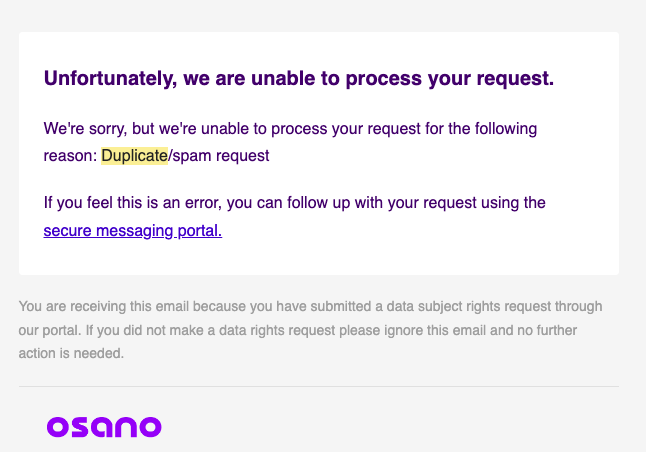Click the last letter "o" of the Osano logo

[148, 427]
